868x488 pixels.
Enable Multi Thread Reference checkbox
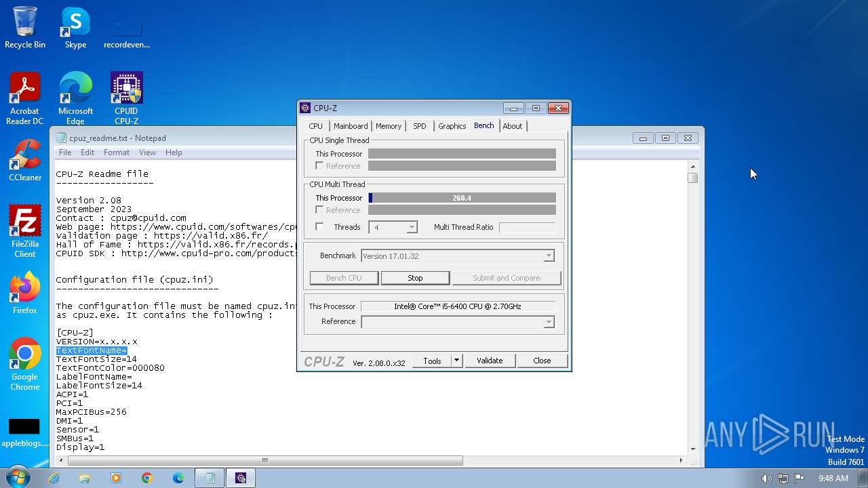[x=319, y=209]
